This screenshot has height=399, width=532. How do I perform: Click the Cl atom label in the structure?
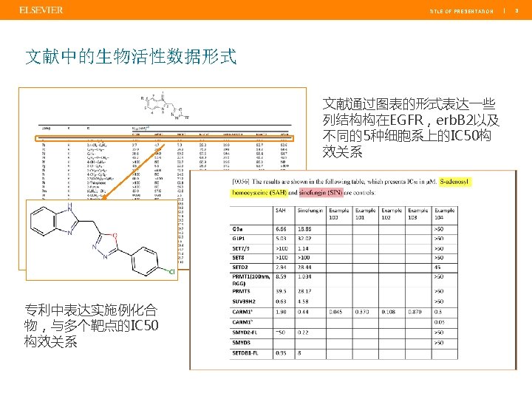[171, 271]
